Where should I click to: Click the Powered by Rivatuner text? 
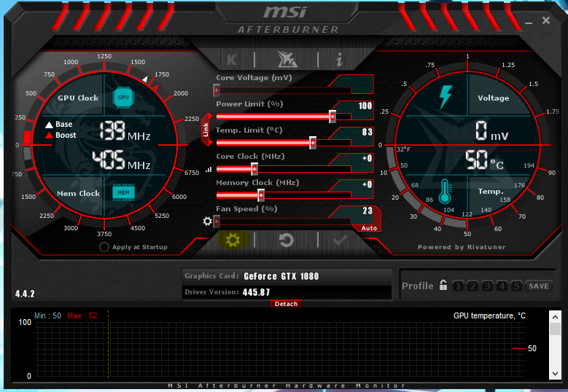tap(462, 247)
